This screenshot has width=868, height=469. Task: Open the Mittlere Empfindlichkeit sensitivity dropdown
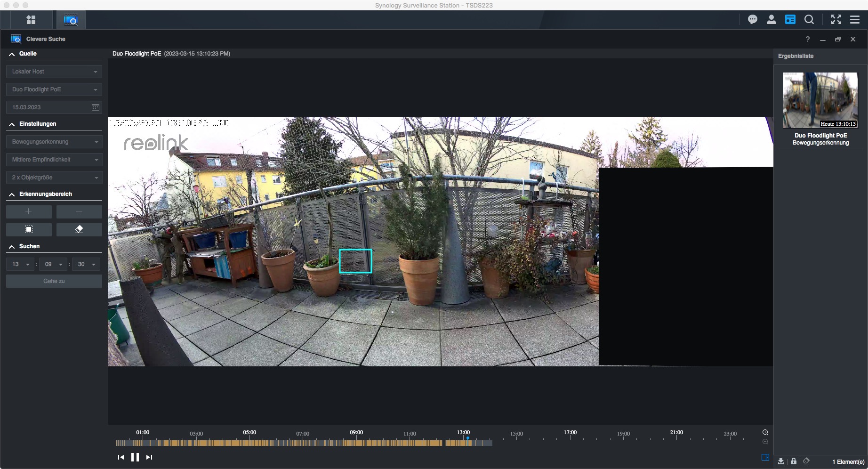pyautogui.click(x=54, y=160)
